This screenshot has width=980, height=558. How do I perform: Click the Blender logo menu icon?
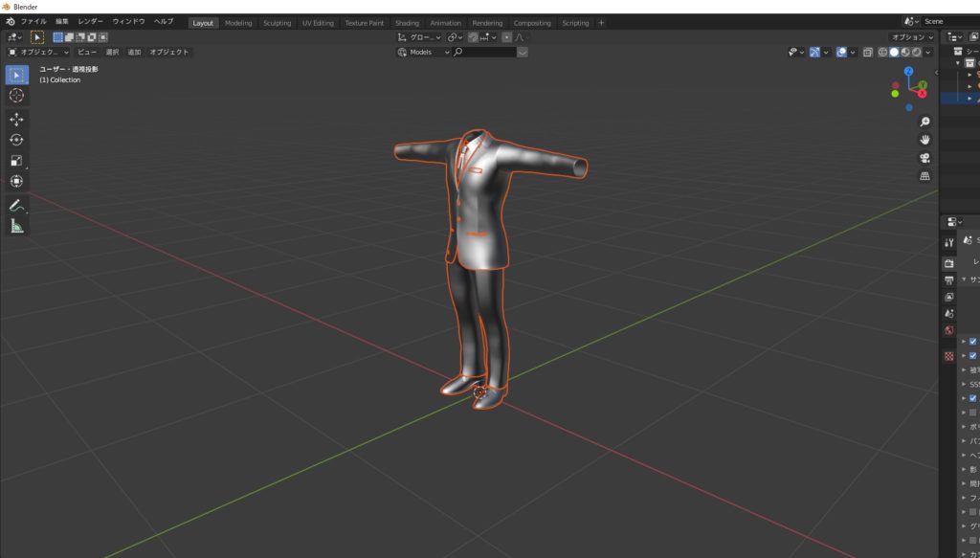tap(10, 22)
